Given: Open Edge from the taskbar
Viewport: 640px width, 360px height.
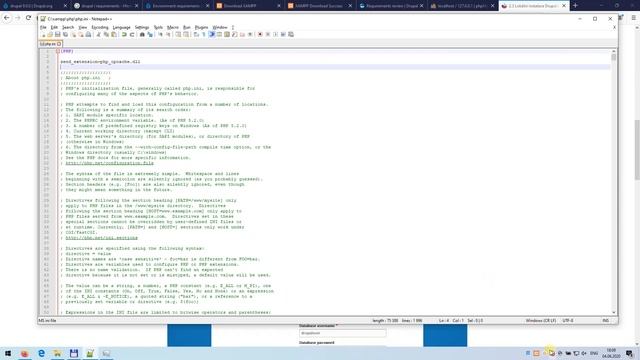Looking at the screenshot, I should [x=41, y=353].
